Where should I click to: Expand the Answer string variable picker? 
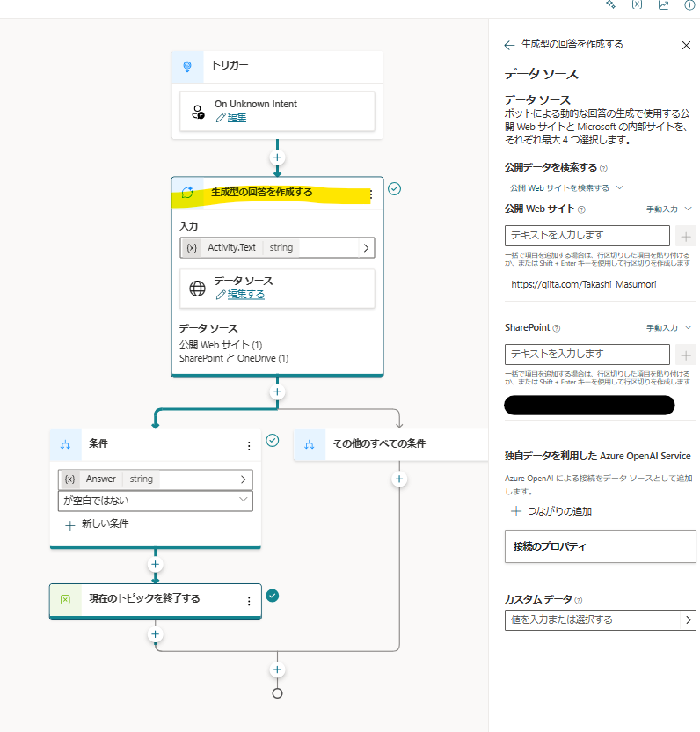click(x=243, y=479)
